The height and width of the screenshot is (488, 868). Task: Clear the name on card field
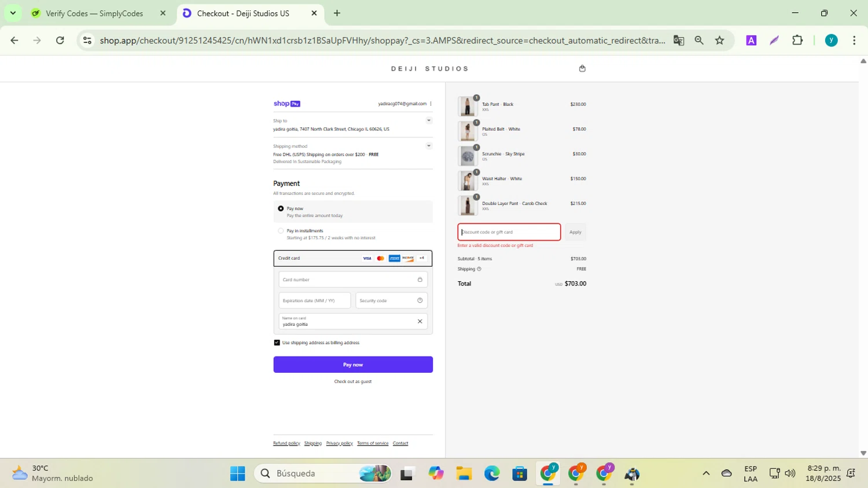click(x=420, y=321)
